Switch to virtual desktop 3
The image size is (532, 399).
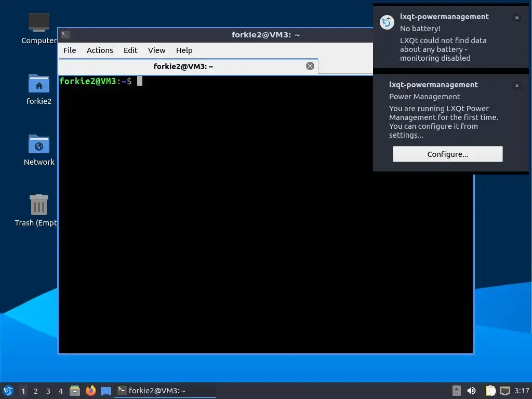[48, 391]
